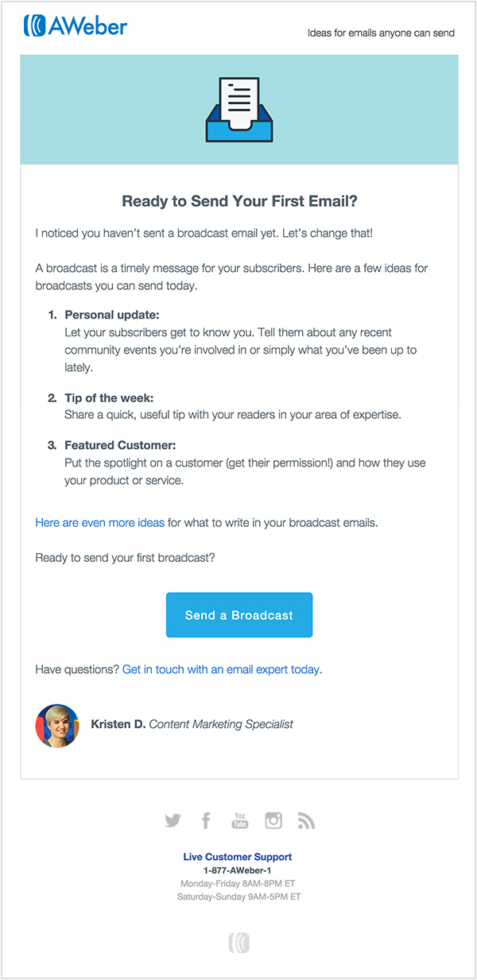477x980 pixels.
Task: Open the "Here are even more ideas" link
Action: 100,523
